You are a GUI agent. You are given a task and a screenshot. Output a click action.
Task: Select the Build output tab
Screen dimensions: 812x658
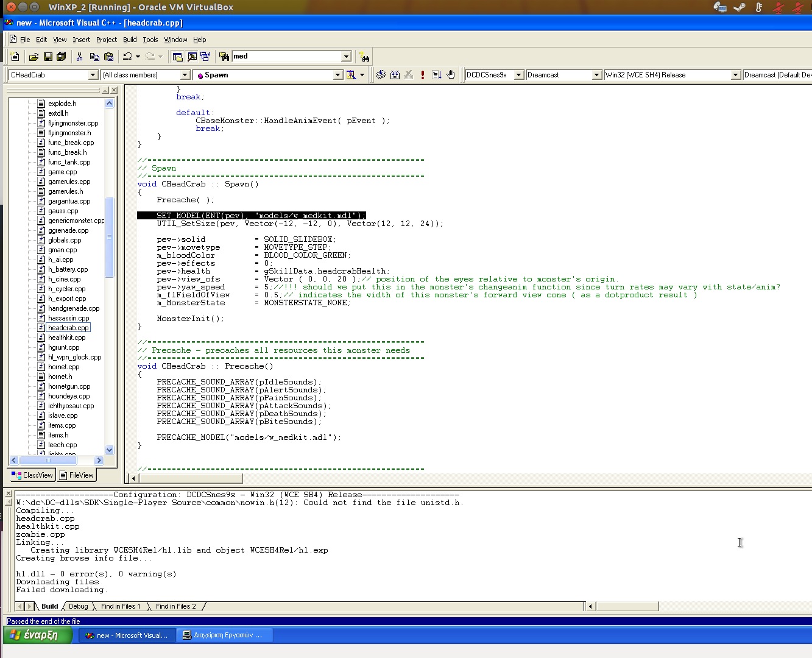(50, 606)
